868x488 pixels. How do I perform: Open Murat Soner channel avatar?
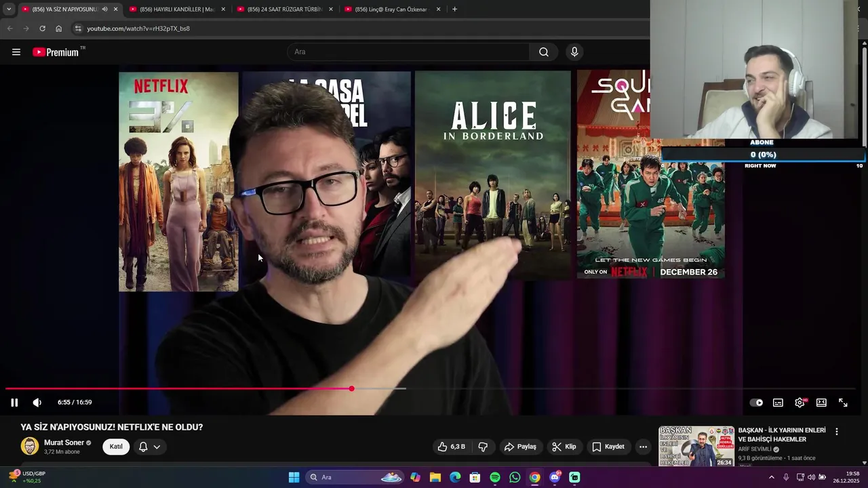[x=30, y=447]
